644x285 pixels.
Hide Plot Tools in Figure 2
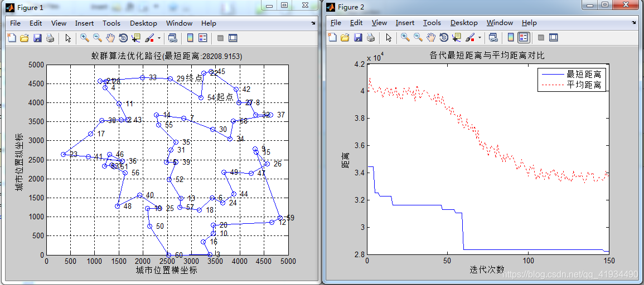pos(541,38)
